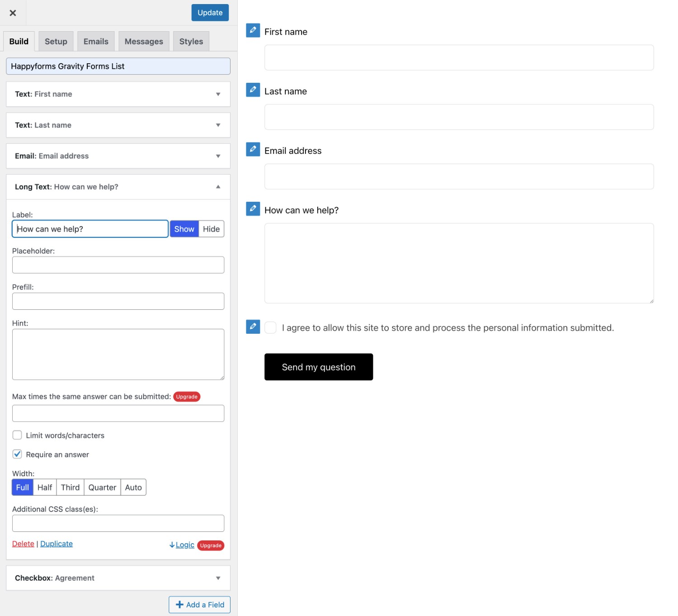Click the Email address preview input
The image size is (678, 616).
pos(459,176)
